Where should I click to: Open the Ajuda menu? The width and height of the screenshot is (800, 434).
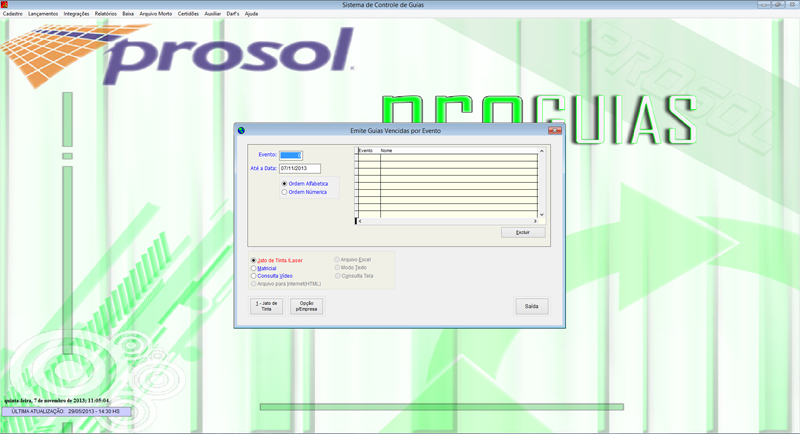click(252, 14)
